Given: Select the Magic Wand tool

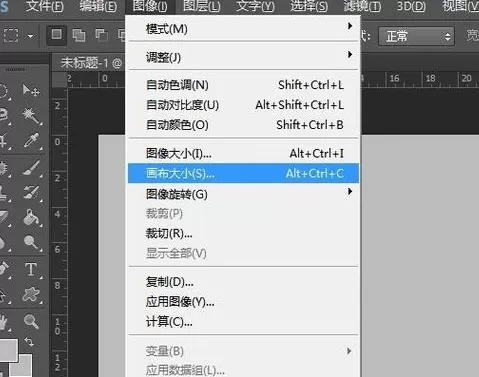Looking at the screenshot, I should (32, 116).
